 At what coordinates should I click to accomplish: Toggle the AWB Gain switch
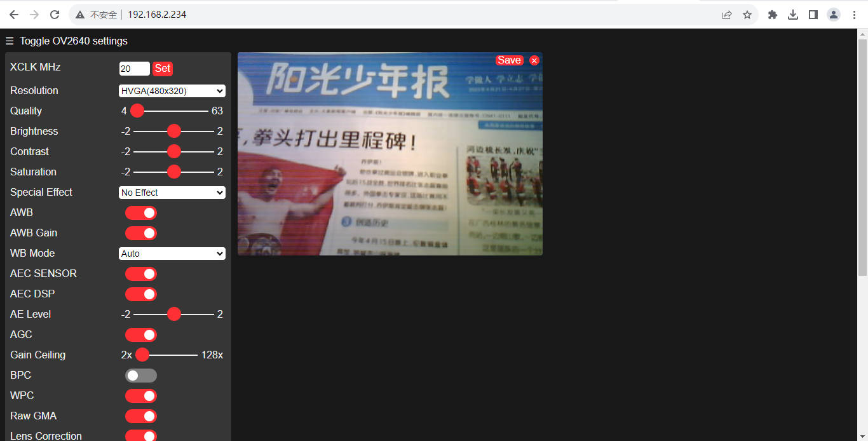pyautogui.click(x=141, y=233)
